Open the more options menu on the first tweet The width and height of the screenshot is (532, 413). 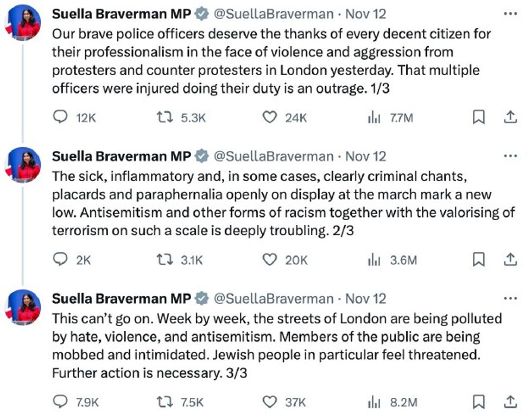[510, 13]
